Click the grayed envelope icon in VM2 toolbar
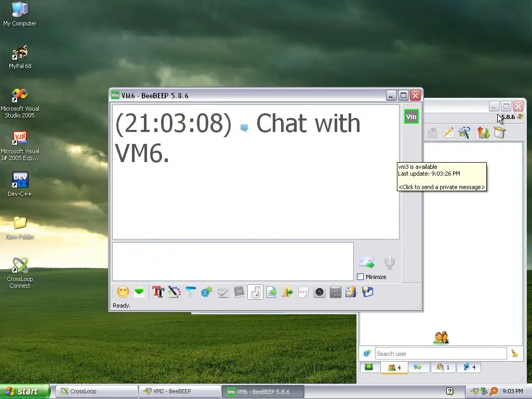Image resolution: width=532 pixels, height=399 pixels. 432,132
